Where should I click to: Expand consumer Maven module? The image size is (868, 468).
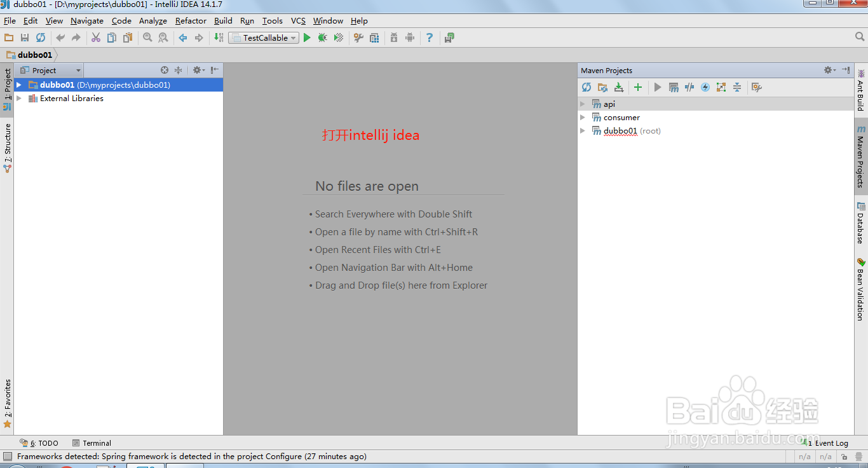pyautogui.click(x=583, y=117)
